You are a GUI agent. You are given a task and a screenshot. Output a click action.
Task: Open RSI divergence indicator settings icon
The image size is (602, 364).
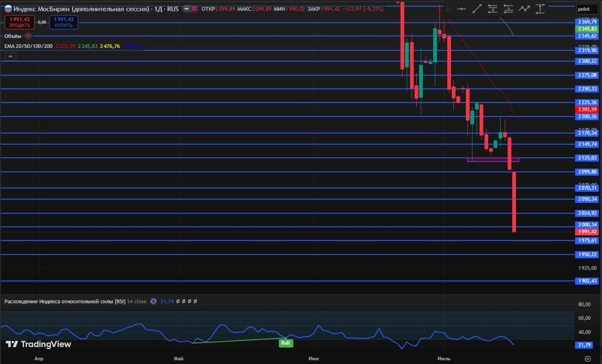153,302
